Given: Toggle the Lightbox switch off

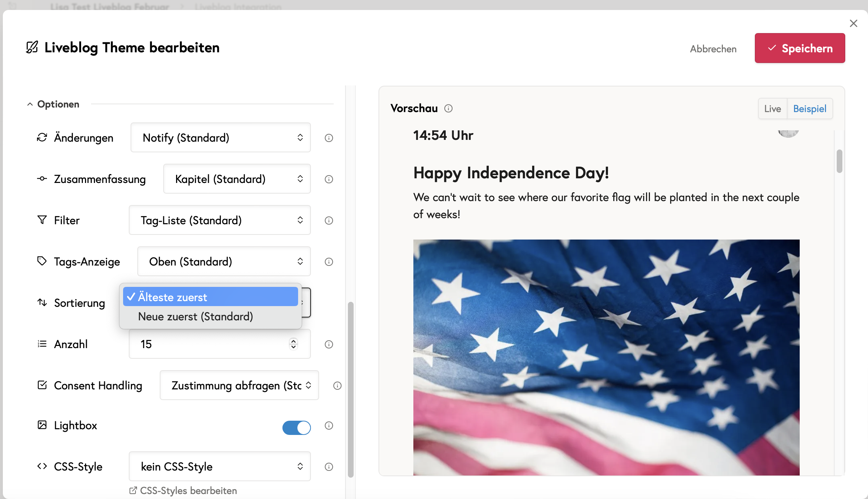Looking at the screenshot, I should pyautogui.click(x=296, y=427).
